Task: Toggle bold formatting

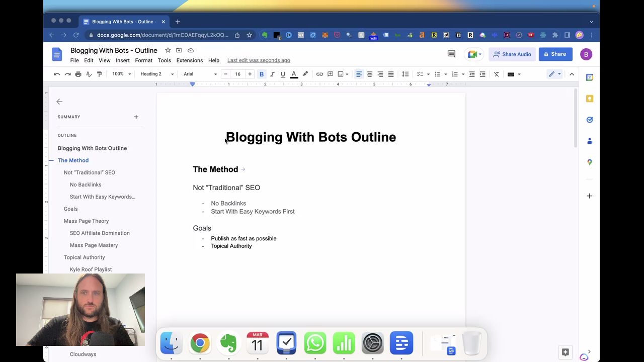Action: pyautogui.click(x=262, y=74)
